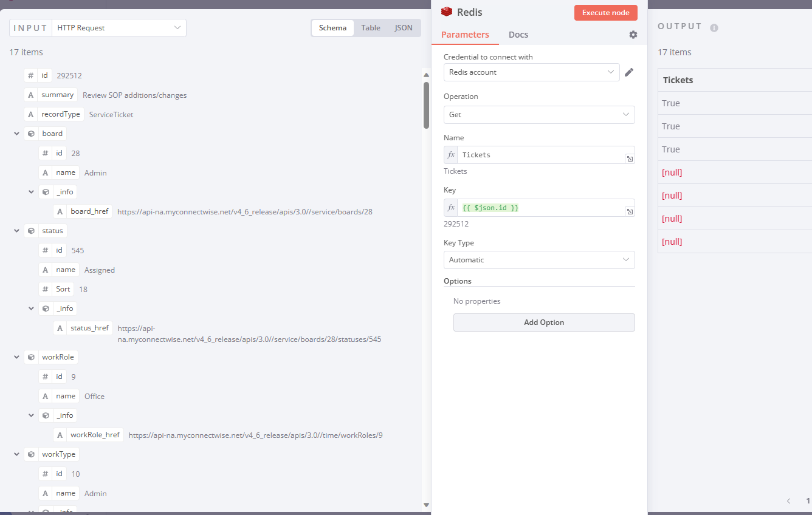Click the Tickets column header in output

pos(678,80)
